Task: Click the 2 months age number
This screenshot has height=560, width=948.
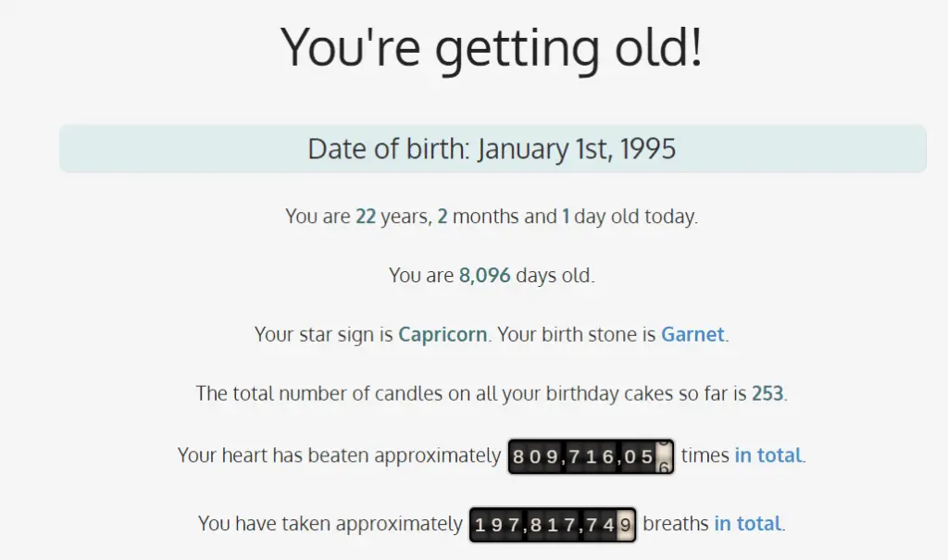Action: pos(442,217)
